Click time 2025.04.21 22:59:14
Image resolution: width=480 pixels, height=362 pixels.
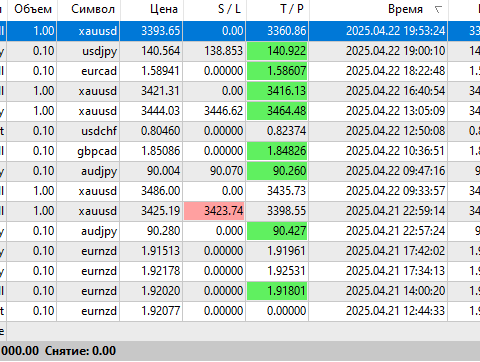pos(395,211)
